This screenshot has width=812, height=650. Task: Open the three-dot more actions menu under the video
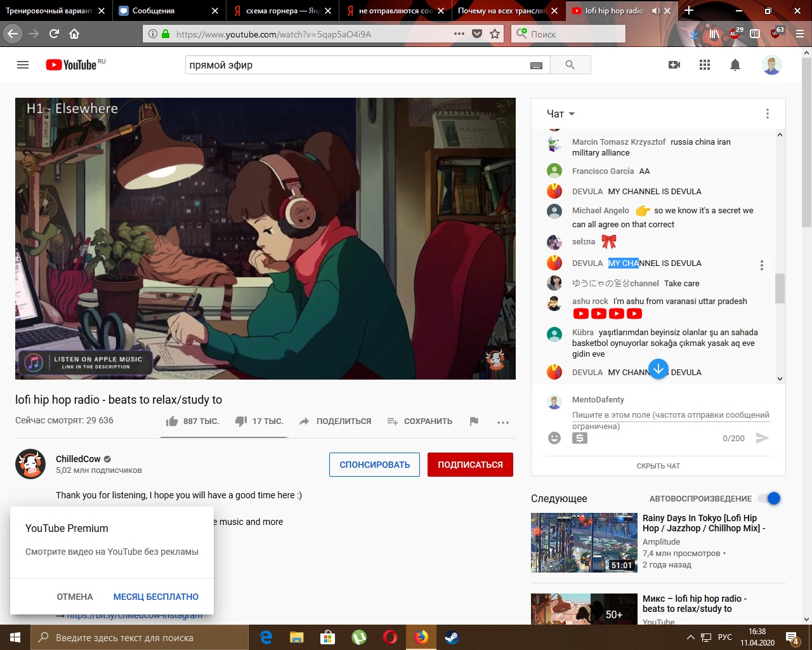point(503,422)
